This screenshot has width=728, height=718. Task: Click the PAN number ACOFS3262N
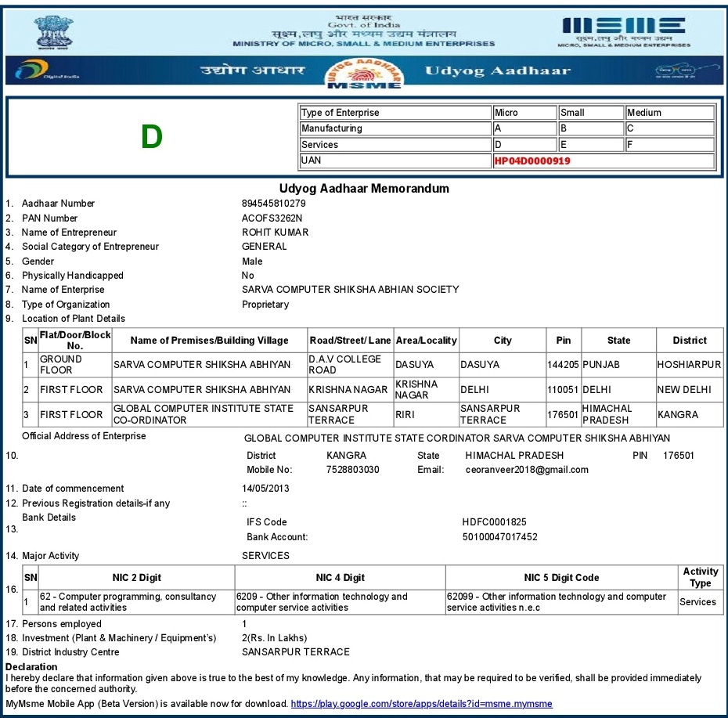[x=272, y=218]
